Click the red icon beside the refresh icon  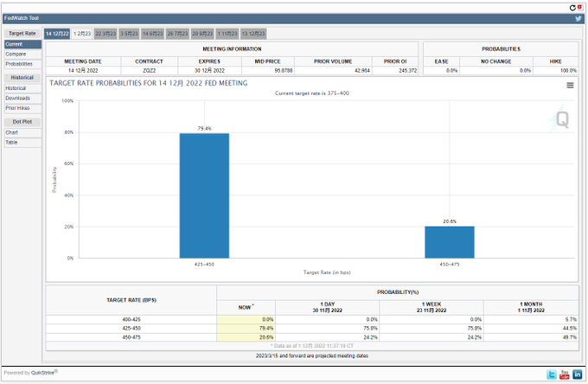(x=579, y=7)
